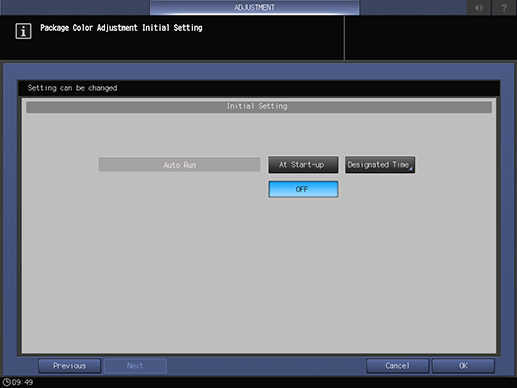Screen dimensions: 517x388
Task: Confirm settings with OK
Action: pyautogui.click(x=463, y=366)
